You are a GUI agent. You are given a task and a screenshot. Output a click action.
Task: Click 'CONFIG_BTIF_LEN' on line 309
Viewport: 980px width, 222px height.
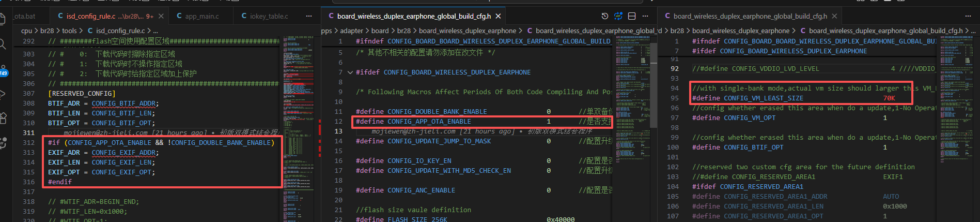(122, 113)
